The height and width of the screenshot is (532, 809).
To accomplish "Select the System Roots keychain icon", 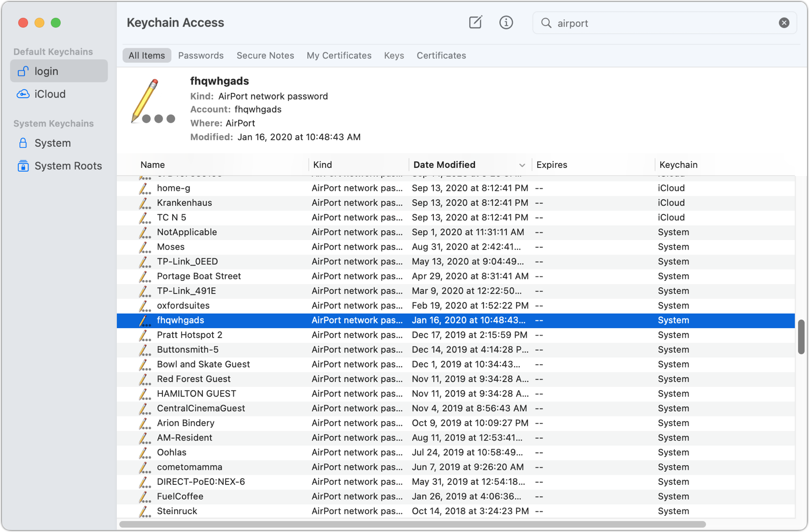I will pyautogui.click(x=23, y=165).
